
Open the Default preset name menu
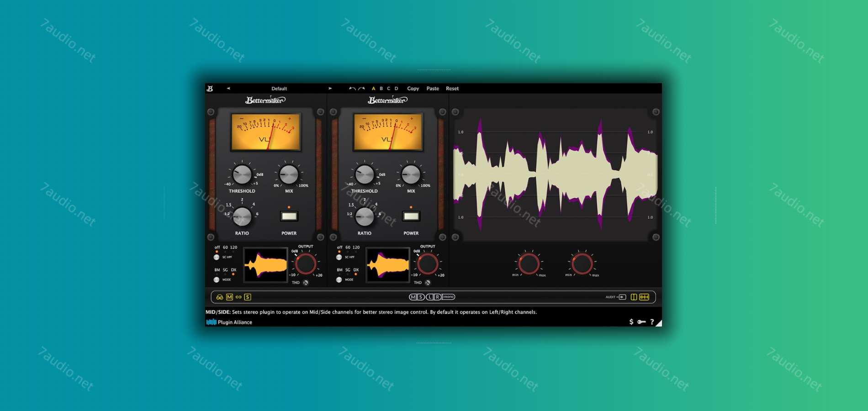(279, 89)
